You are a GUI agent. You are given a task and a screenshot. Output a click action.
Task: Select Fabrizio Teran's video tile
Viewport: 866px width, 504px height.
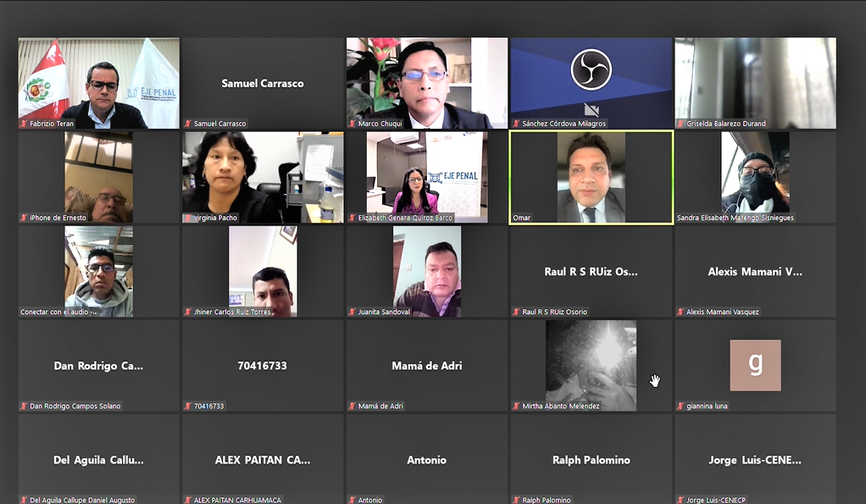coord(99,83)
